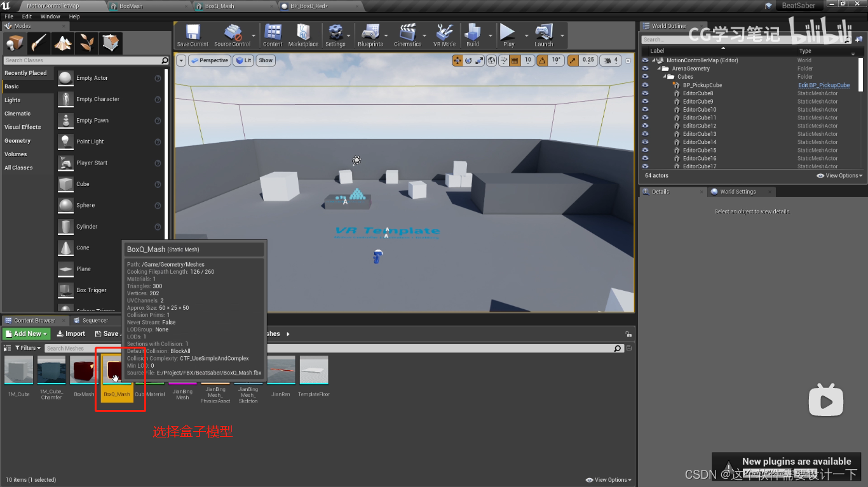Toggle rotation snapping in viewport
Viewport: 868px width, 487px height.
[x=542, y=60]
